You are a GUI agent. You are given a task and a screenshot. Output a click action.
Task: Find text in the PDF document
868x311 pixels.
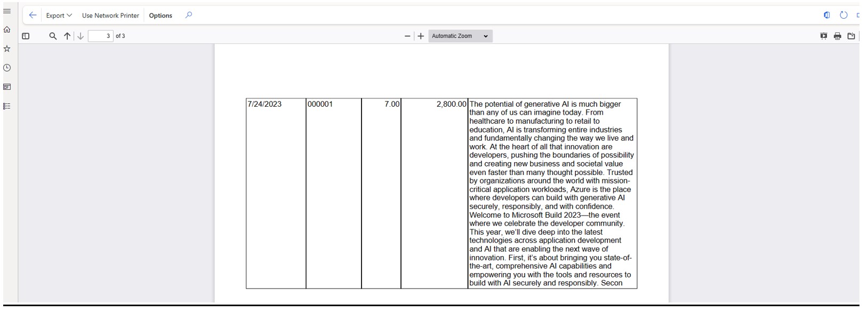point(53,36)
